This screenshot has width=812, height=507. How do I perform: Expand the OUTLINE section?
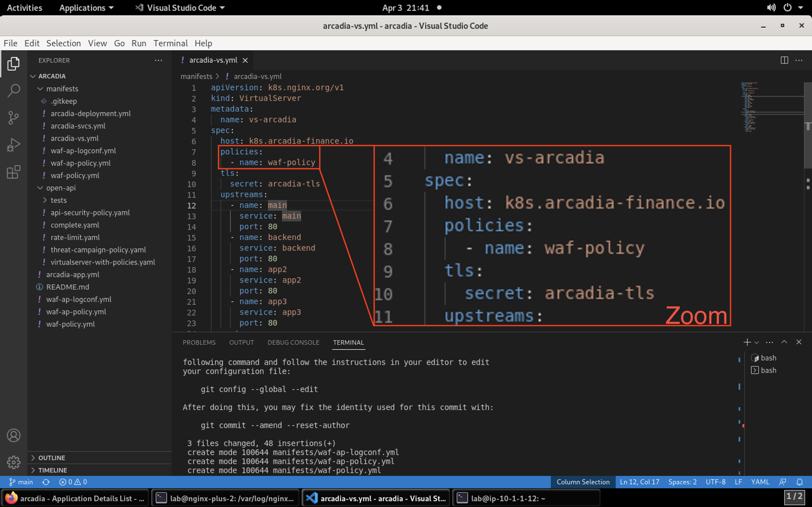tap(52, 458)
